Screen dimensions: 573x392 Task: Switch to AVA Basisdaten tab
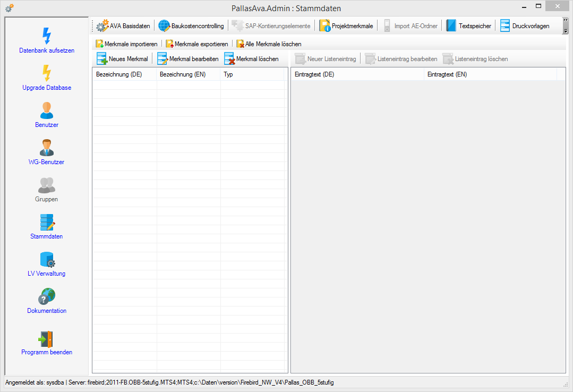pos(123,26)
